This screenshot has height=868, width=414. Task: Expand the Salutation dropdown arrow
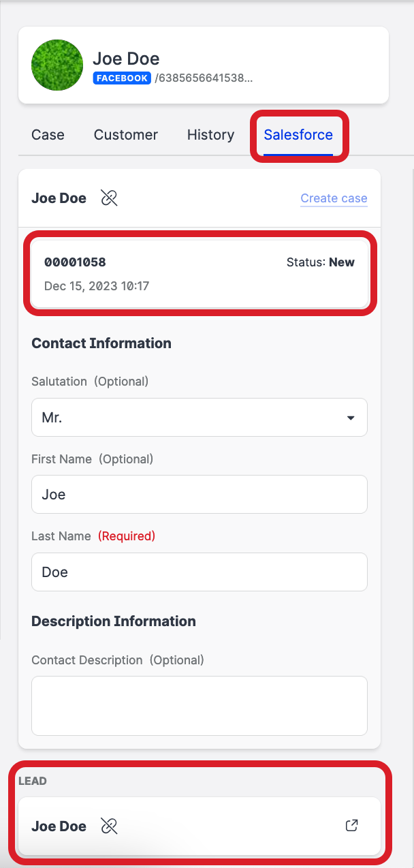click(351, 418)
